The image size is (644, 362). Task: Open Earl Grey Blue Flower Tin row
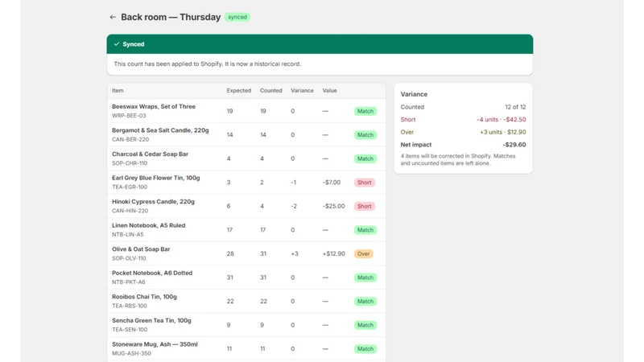tap(246, 183)
